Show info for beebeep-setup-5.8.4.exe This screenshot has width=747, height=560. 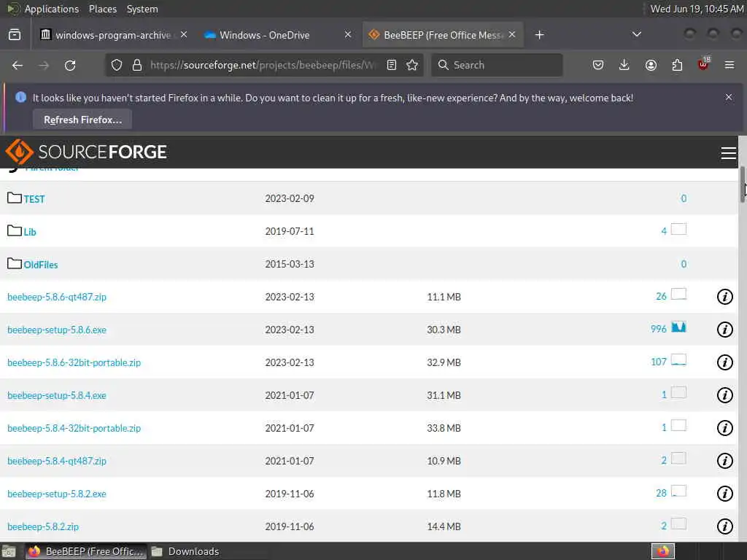click(x=724, y=395)
